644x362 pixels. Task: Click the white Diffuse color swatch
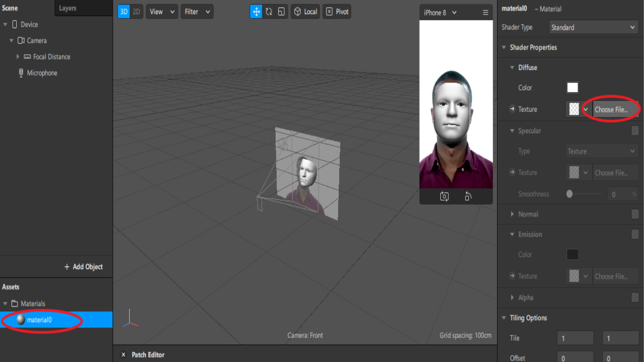[573, 87]
